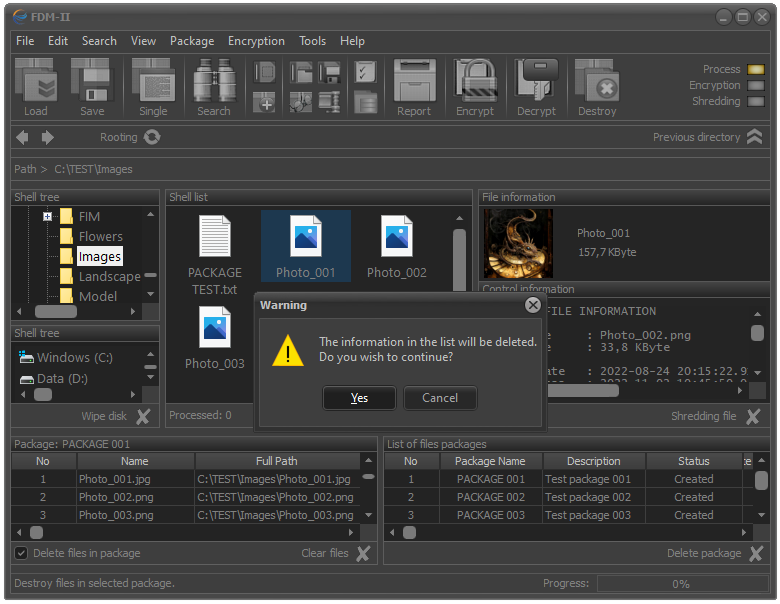The image size is (780, 604).
Task: Click the Encryption indicator light
Action: pos(756,86)
